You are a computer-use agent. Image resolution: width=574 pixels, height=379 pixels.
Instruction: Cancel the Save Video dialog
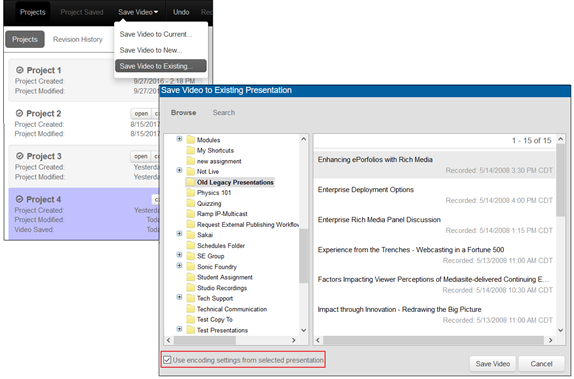point(541,364)
